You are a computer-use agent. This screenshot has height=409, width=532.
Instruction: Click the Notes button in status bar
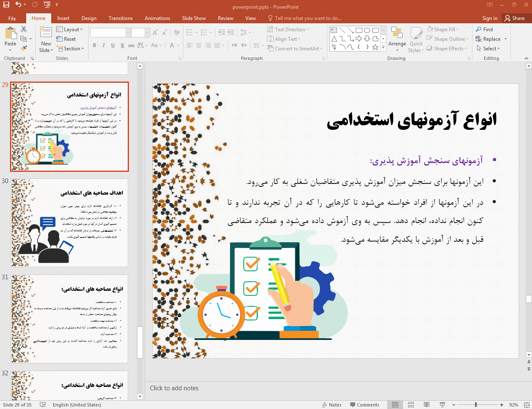(332, 404)
